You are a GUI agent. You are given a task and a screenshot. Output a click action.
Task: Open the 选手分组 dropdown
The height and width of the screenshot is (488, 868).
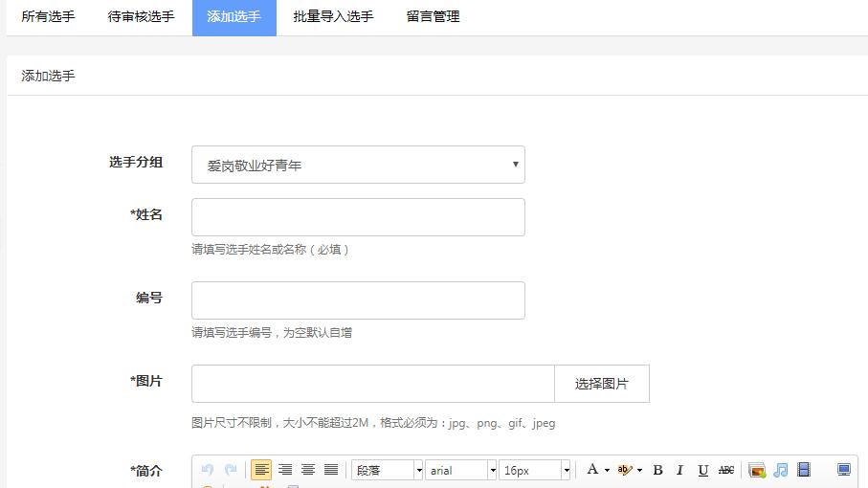358,165
